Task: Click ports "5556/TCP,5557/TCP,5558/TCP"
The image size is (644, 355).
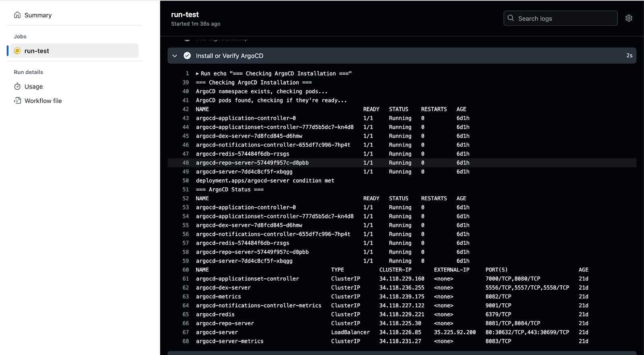Action: pos(527,288)
